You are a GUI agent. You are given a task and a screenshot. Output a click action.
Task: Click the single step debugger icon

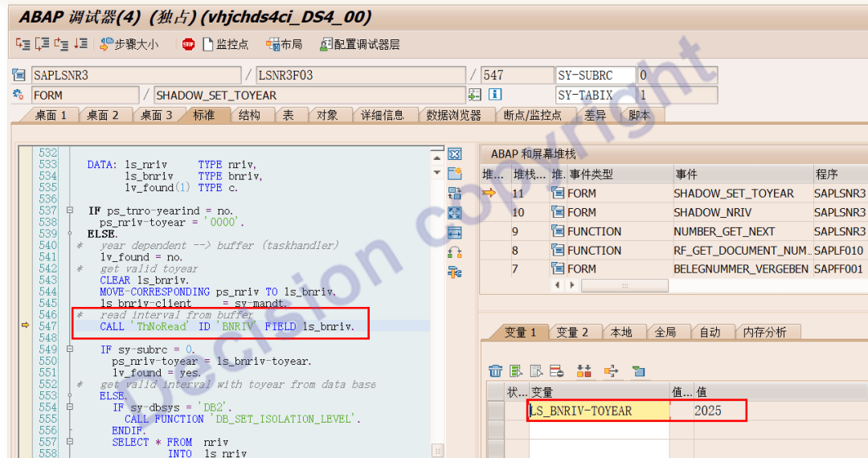pos(22,44)
